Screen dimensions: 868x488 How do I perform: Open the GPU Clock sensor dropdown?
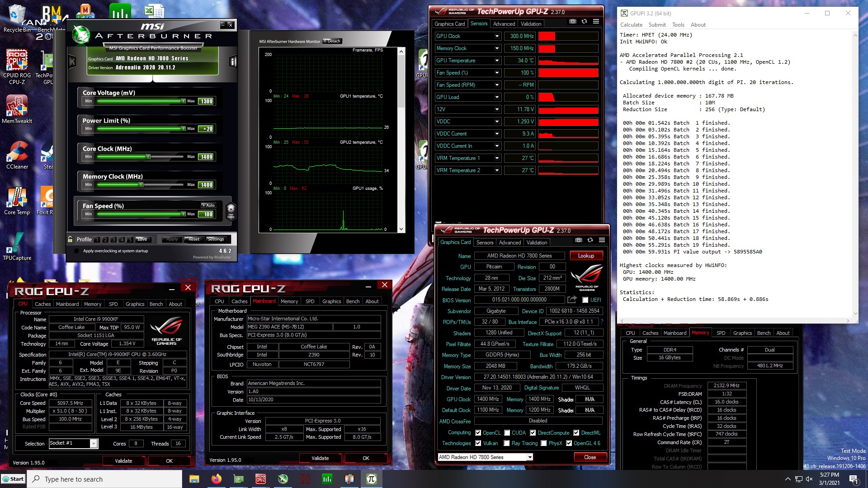point(497,36)
